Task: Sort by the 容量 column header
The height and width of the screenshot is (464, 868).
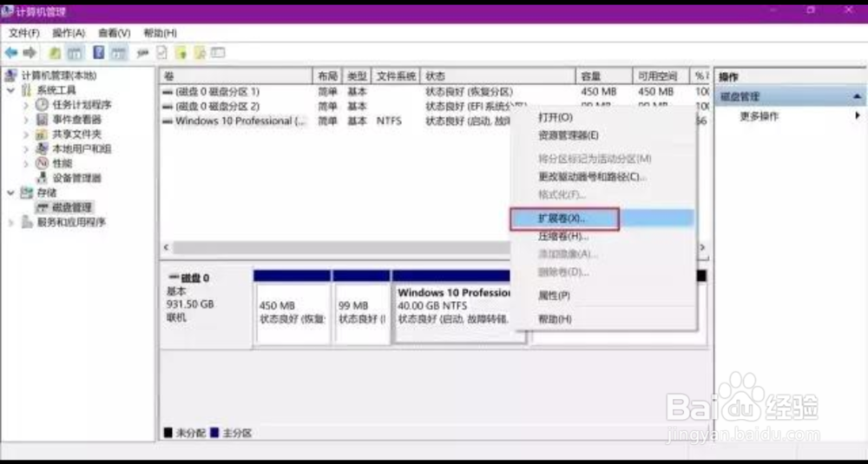Action: tap(604, 76)
